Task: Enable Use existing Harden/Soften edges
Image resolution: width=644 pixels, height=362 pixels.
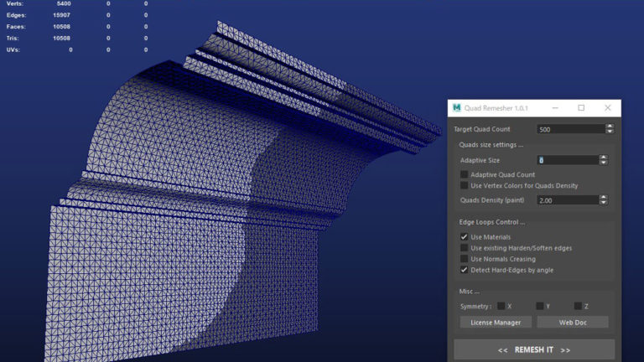Action: pyautogui.click(x=465, y=248)
